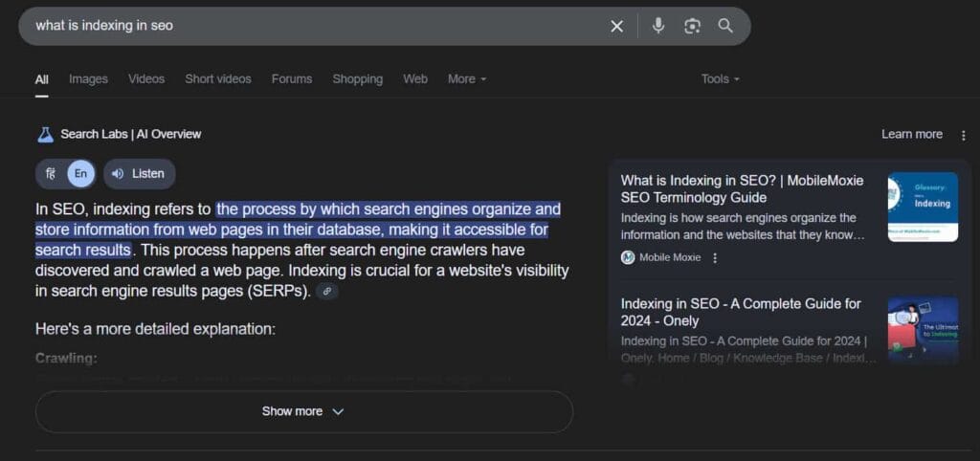Click Mobile Moxie site favicon
The width and height of the screenshot is (980, 461).
pos(628,257)
